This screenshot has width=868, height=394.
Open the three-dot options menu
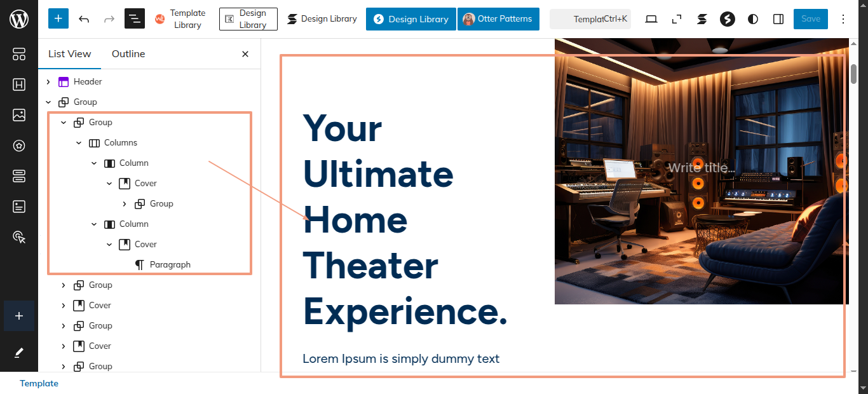pyautogui.click(x=843, y=19)
